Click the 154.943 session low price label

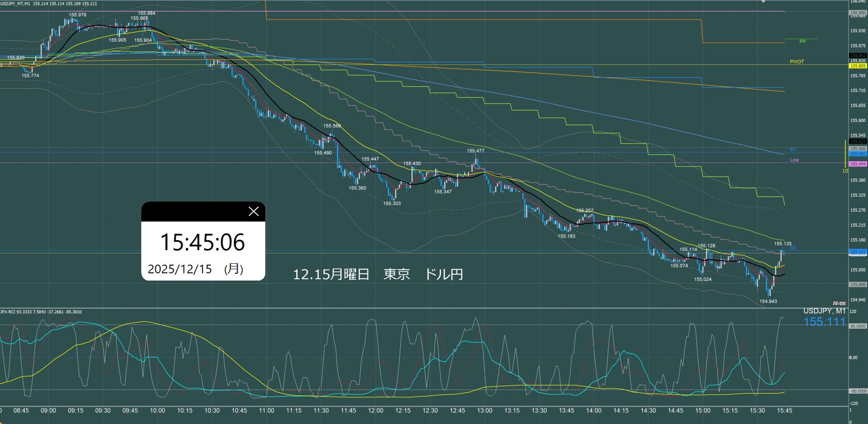click(768, 301)
